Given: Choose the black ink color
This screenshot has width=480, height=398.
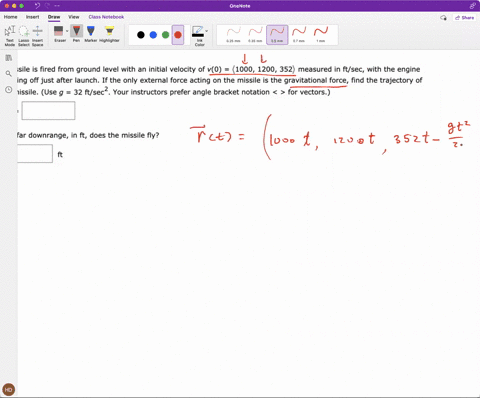Looking at the screenshot, I should tap(141, 35).
